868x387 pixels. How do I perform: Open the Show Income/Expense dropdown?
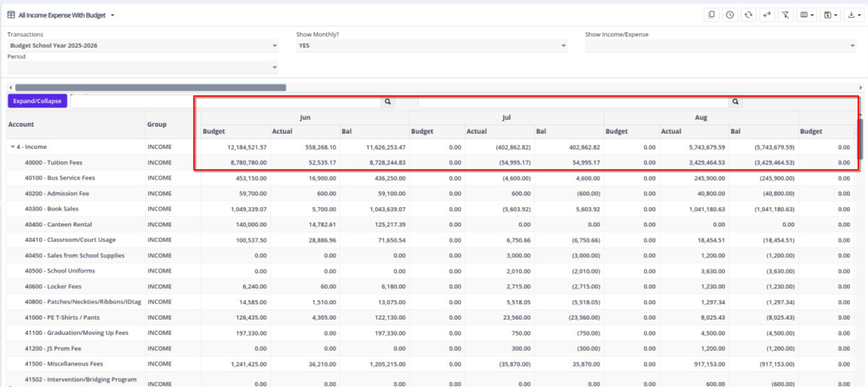coord(720,45)
